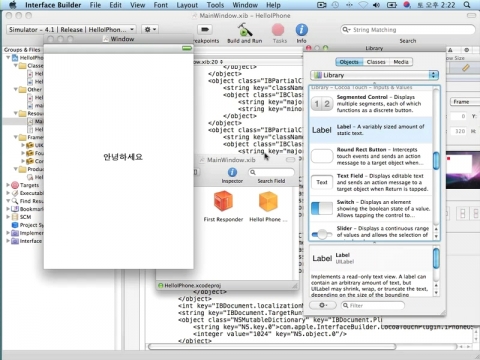
Task: Click the Library description scrollbar thumb
Action: (x=436, y=258)
